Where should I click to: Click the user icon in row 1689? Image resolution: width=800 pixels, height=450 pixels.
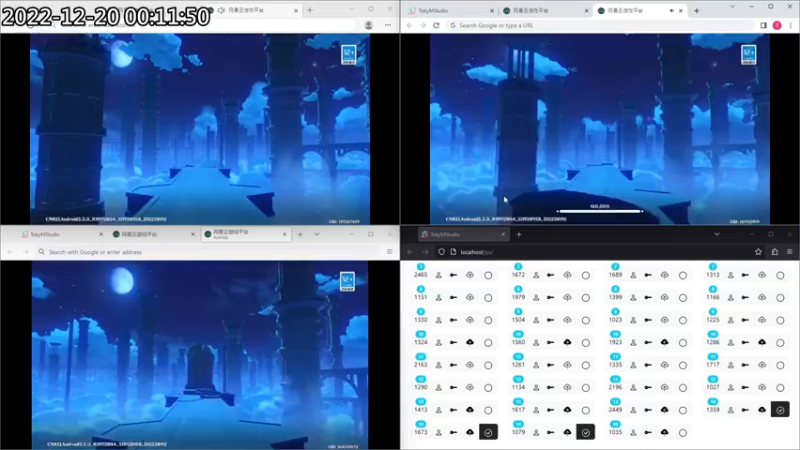[x=633, y=275]
